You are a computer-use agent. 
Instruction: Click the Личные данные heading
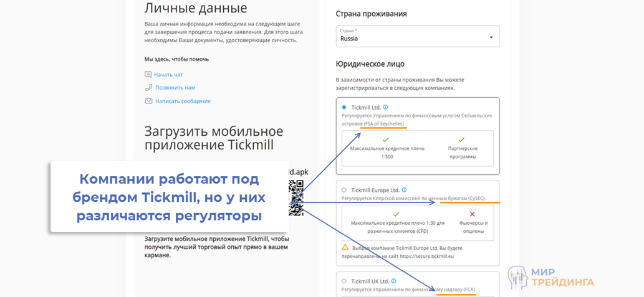coord(196,8)
